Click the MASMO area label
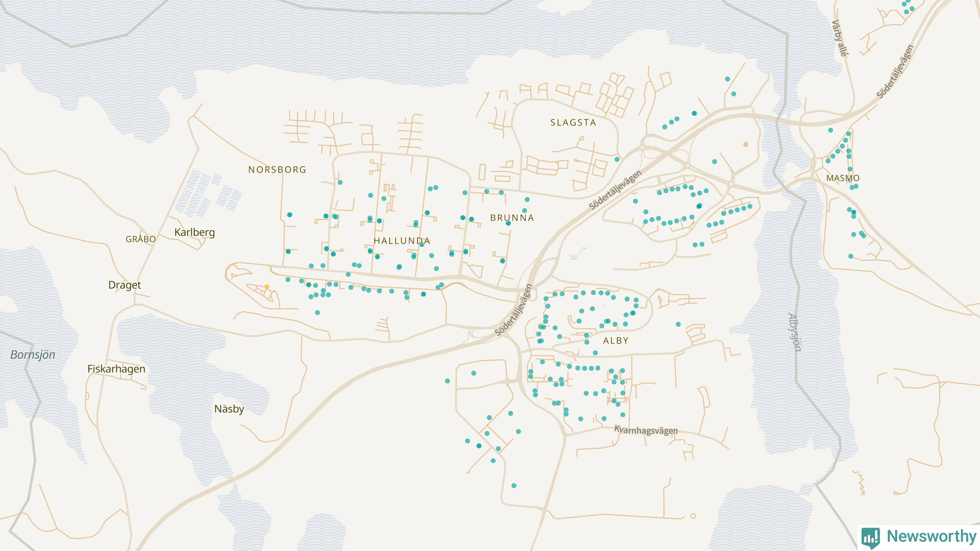 843,178
